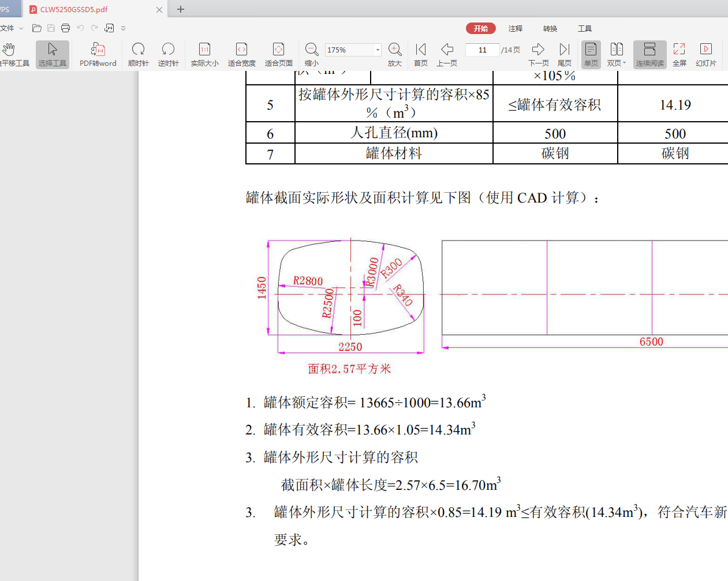Set zoom to 适合宽度 fit width
728x581 pixels.
pos(241,54)
